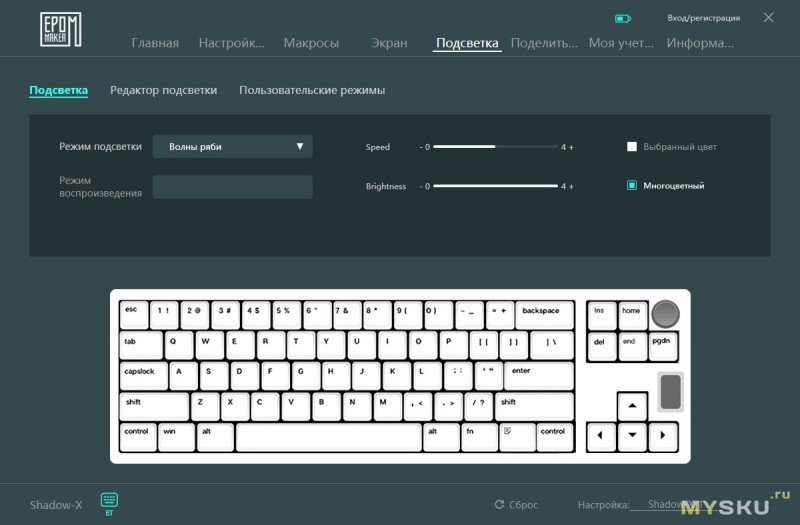Adjust the Speed slider track
Viewport: 800px width, 525px height.
(x=495, y=147)
